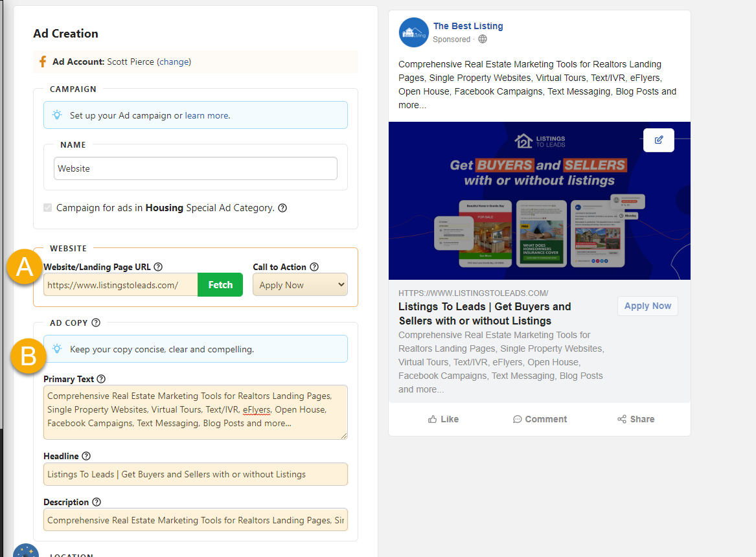The height and width of the screenshot is (557, 756).
Task: Click help icon next to Primary Text
Action: 100,380
